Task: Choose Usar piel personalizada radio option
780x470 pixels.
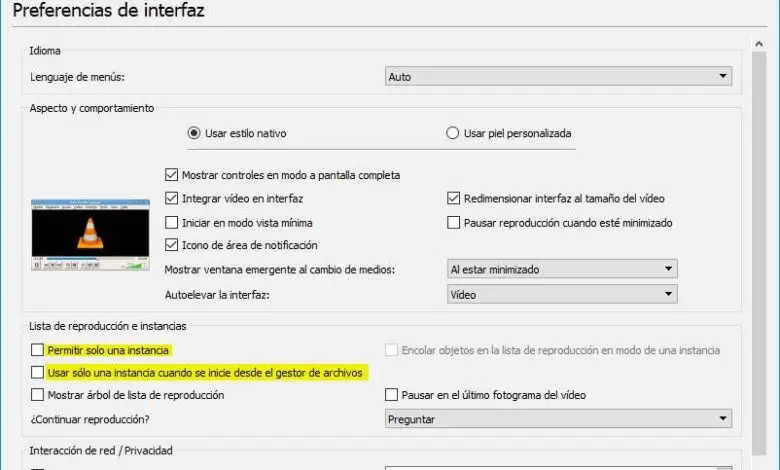Action: 453,133
